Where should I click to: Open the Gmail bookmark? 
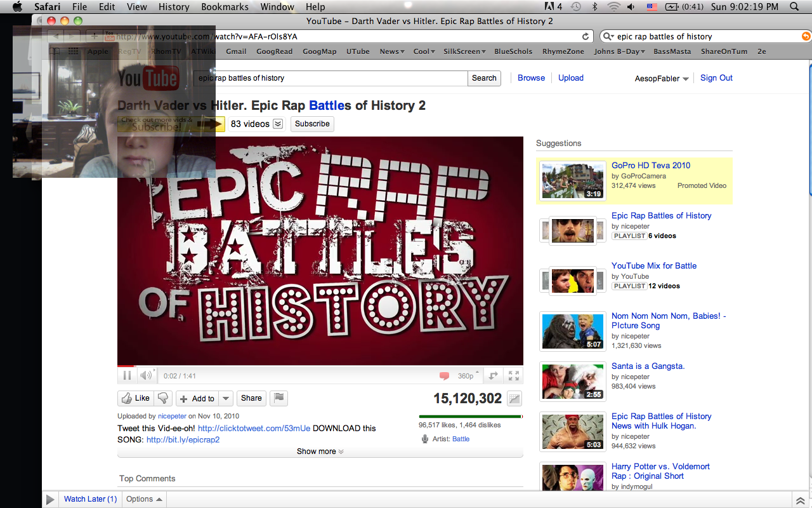coord(236,51)
